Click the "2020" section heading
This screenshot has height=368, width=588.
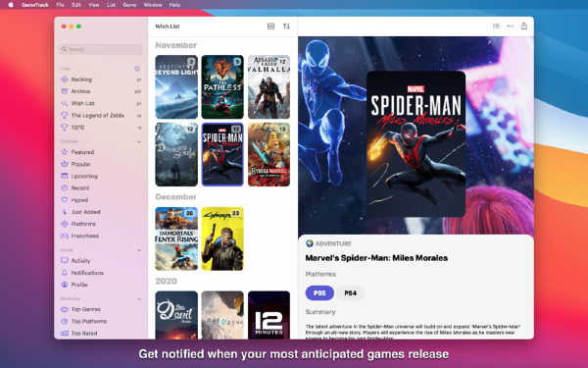(x=167, y=281)
